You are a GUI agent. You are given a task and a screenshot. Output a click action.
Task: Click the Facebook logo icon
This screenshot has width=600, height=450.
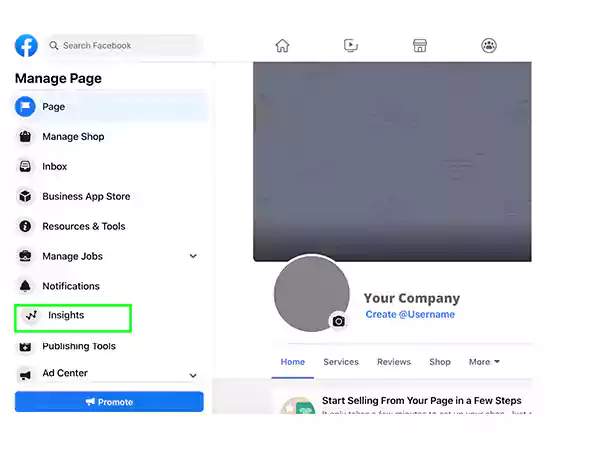click(26, 46)
